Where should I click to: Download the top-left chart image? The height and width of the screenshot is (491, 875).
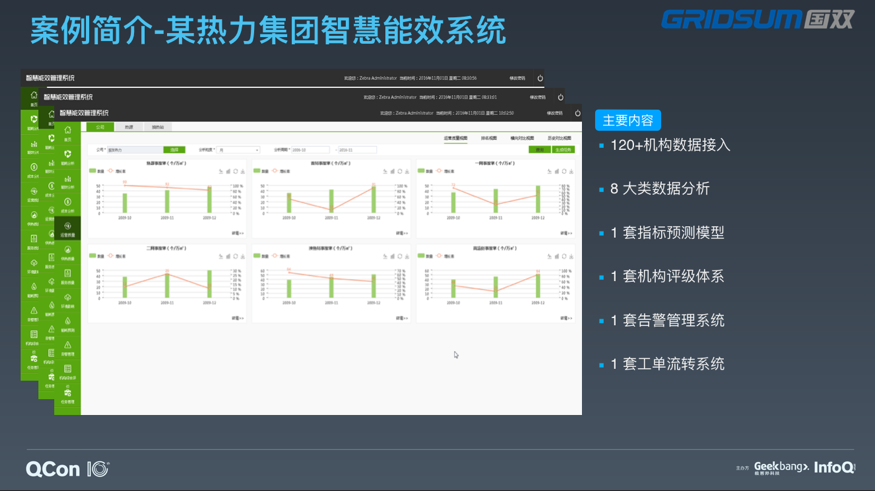pos(243,171)
